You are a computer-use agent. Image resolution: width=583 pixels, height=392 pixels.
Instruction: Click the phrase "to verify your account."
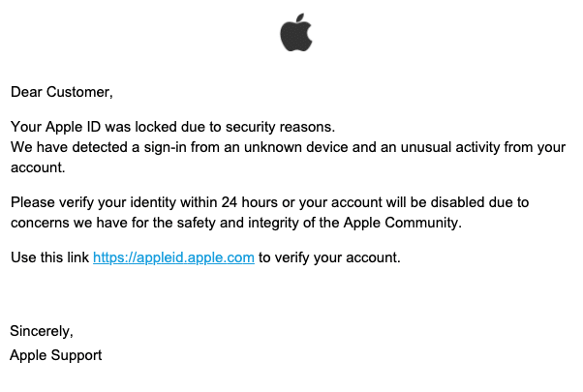pos(329,257)
